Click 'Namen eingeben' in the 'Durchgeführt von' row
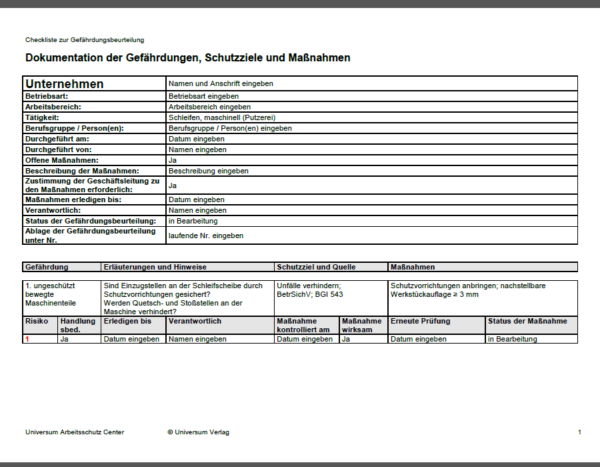Image resolution: width=600 pixels, height=467 pixels. pyautogui.click(x=197, y=150)
